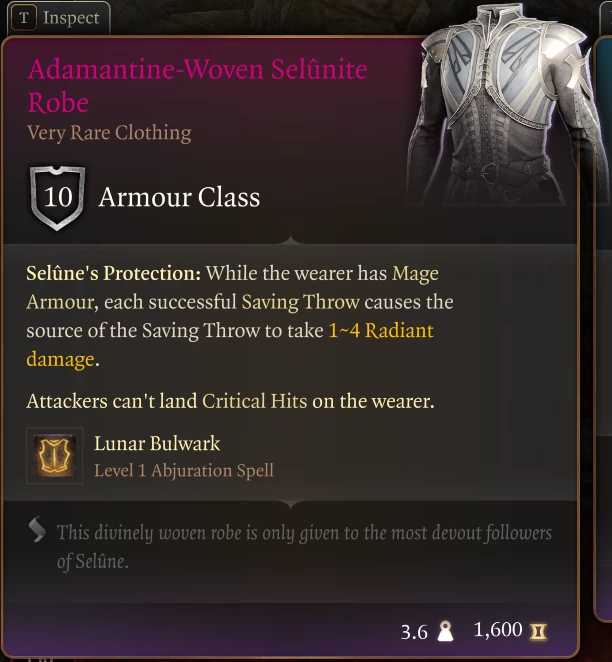Click the Very Rare Clothing subtitle
The width and height of the screenshot is (612, 662).
pos(109,133)
